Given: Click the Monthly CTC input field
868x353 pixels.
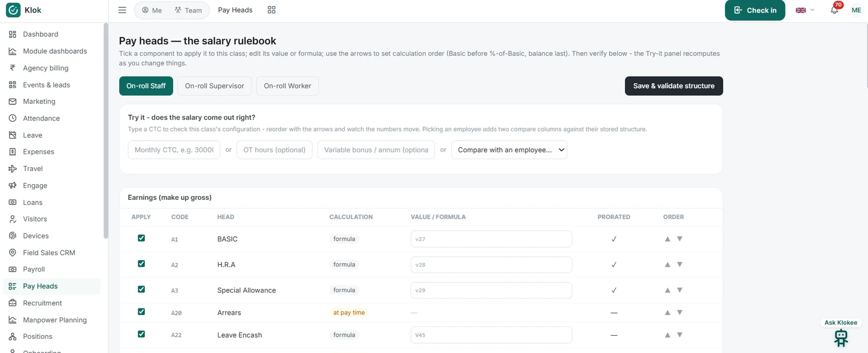Looking at the screenshot, I should pos(174,150).
